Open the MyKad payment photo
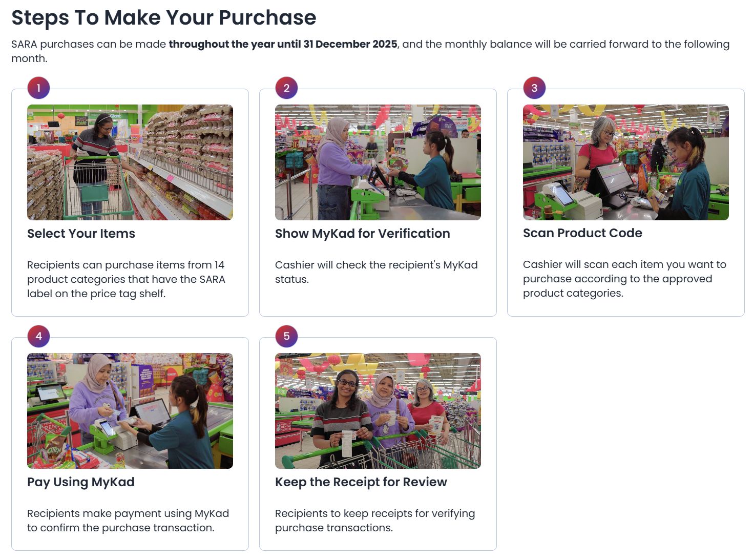This screenshot has width=753, height=560. [130, 411]
